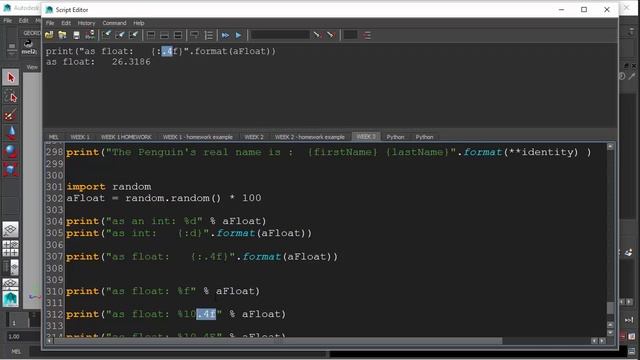The height and width of the screenshot is (360, 640).
Task: Activate Maya's Select tool arrow
Action: tap(11, 77)
